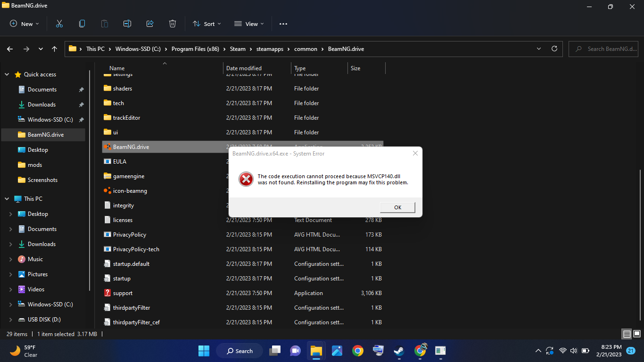Screen dimensions: 644x362
Task: Click the Delete trash icon
Action: click(173, 24)
